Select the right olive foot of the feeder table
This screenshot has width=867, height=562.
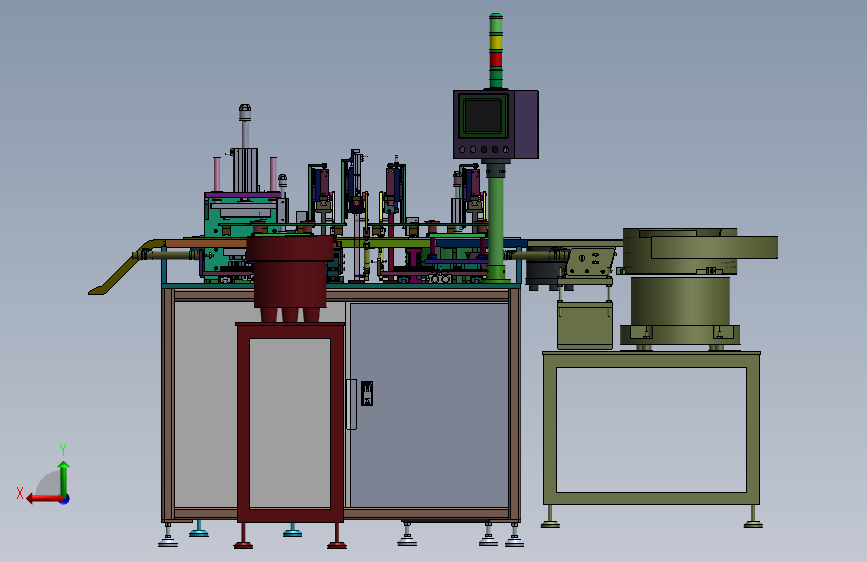tap(753, 517)
